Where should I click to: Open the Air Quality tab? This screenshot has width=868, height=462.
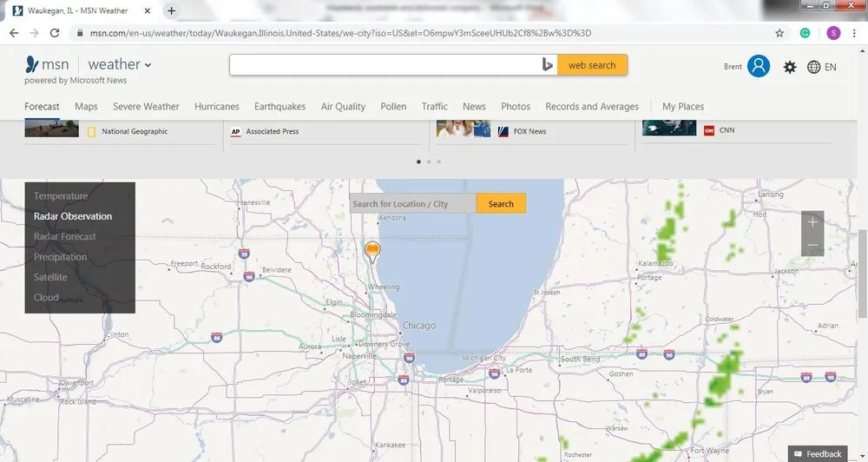point(343,107)
